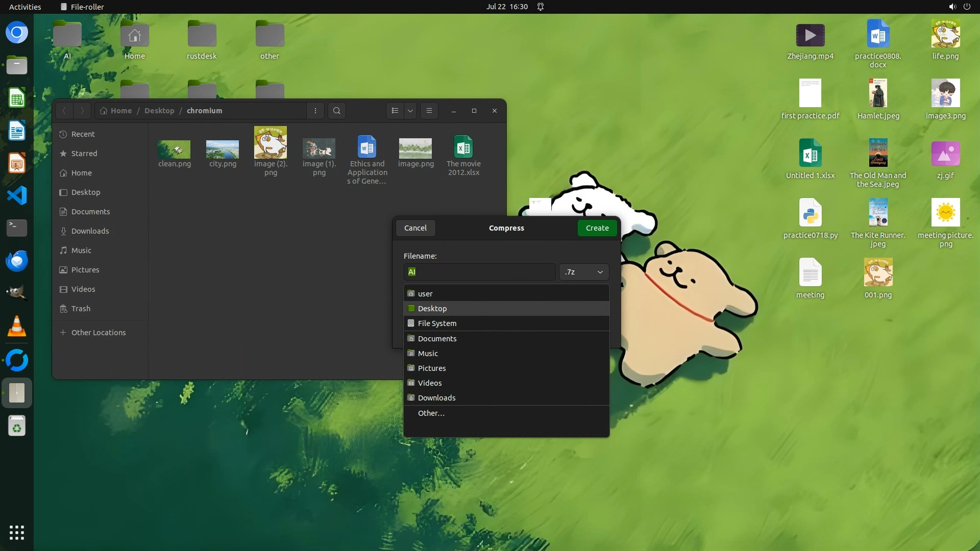Choose Downloads from the location list

436,398
